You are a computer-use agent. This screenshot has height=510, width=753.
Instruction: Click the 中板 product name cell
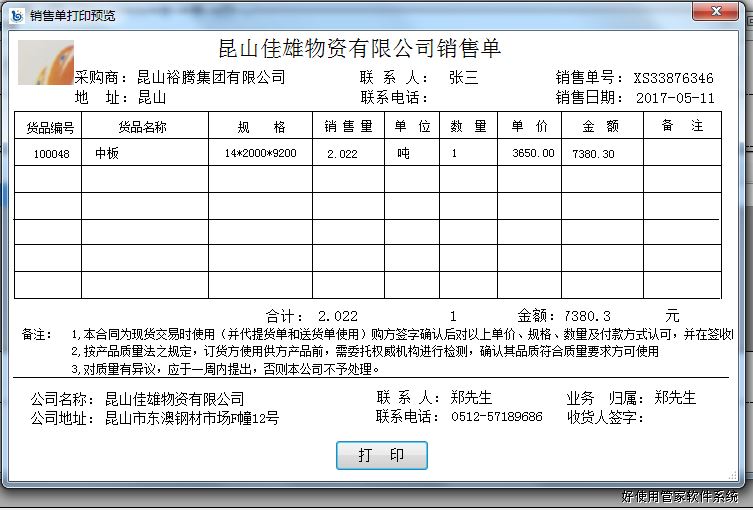coord(106,154)
